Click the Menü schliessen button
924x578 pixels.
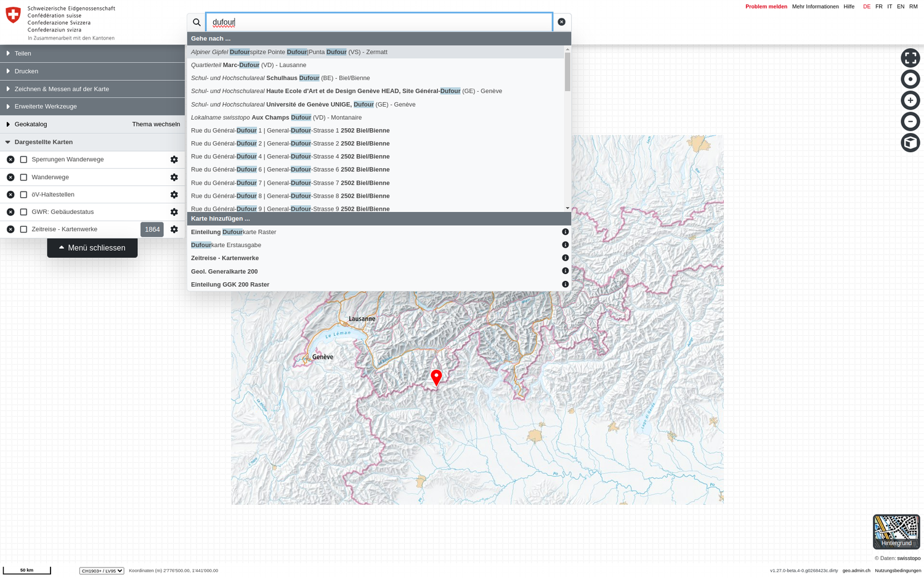(x=92, y=248)
